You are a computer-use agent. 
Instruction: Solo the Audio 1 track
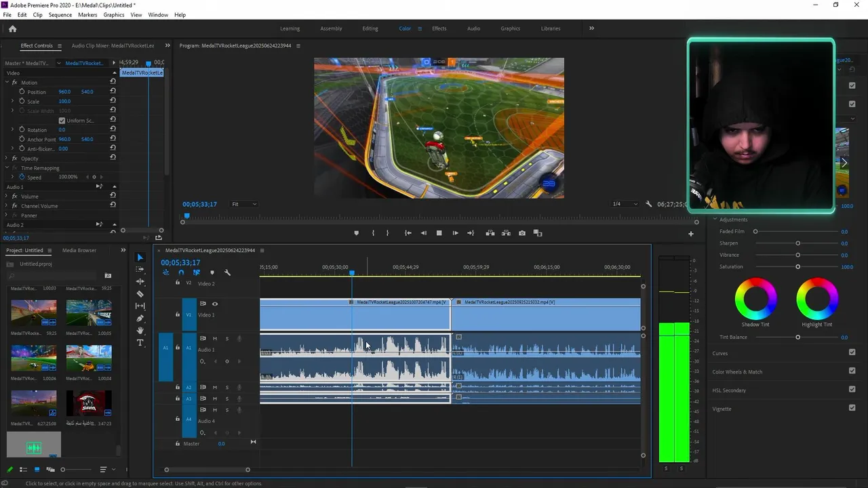[x=227, y=339]
